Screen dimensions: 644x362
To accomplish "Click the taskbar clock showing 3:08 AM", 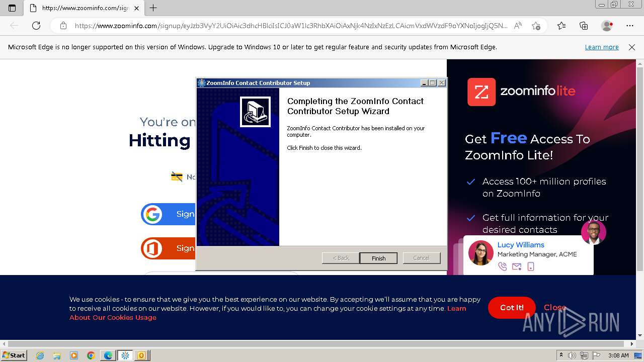I will click(x=618, y=355).
